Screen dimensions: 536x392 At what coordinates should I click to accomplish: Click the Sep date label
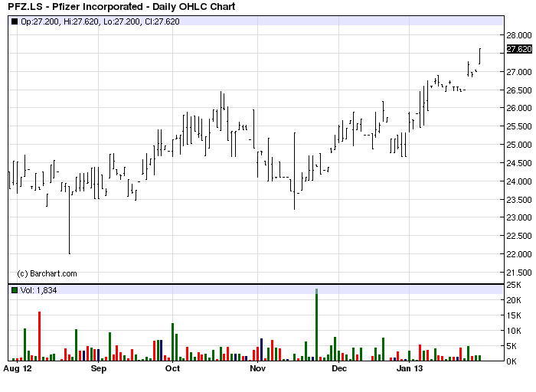click(x=99, y=368)
